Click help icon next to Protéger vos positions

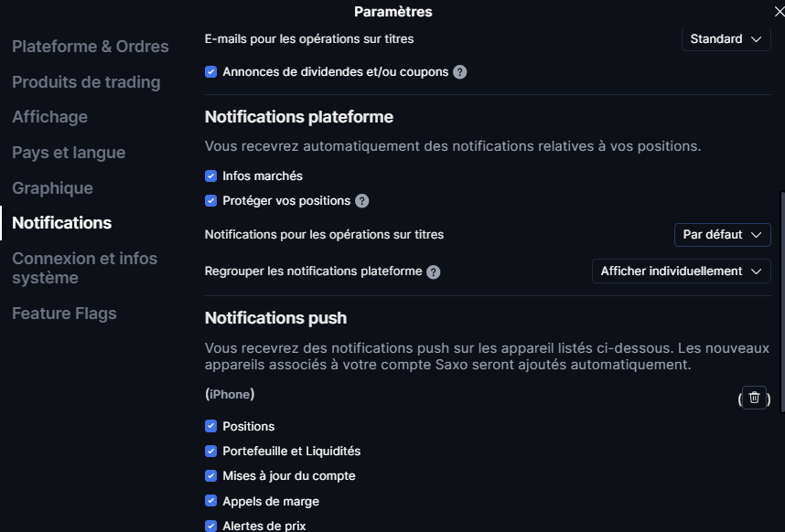click(x=362, y=201)
